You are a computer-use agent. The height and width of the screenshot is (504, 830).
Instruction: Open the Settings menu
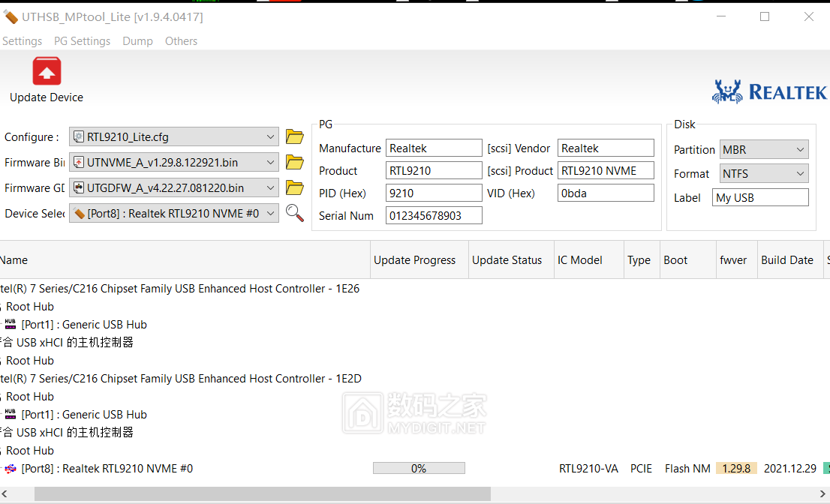point(22,41)
